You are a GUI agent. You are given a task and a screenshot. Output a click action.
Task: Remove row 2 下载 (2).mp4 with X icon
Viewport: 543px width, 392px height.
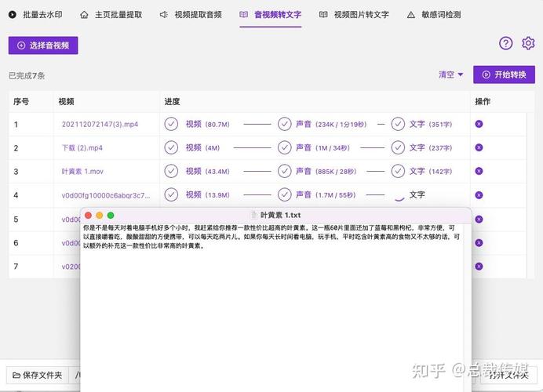point(479,147)
